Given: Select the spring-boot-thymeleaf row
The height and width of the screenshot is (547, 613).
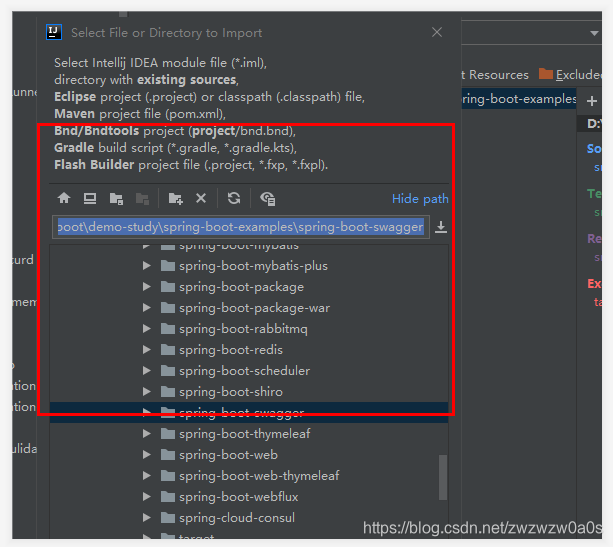Looking at the screenshot, I should pyautogui.click(x=249, y=434).
